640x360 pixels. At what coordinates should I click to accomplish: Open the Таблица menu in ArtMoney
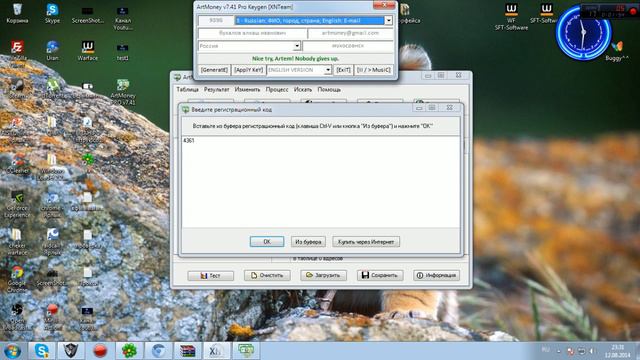click(x=187, y=89)
